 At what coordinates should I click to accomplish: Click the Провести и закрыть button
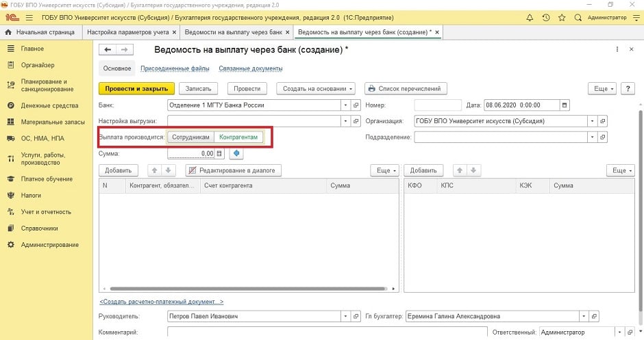pos(136,88)
